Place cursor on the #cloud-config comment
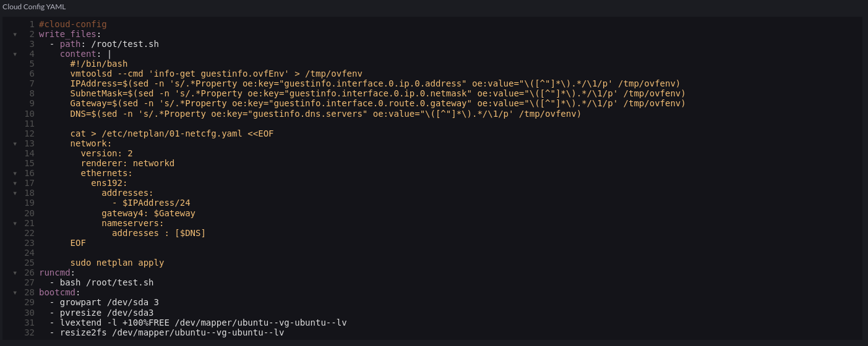The image size is (868, 346). [73, 24]
